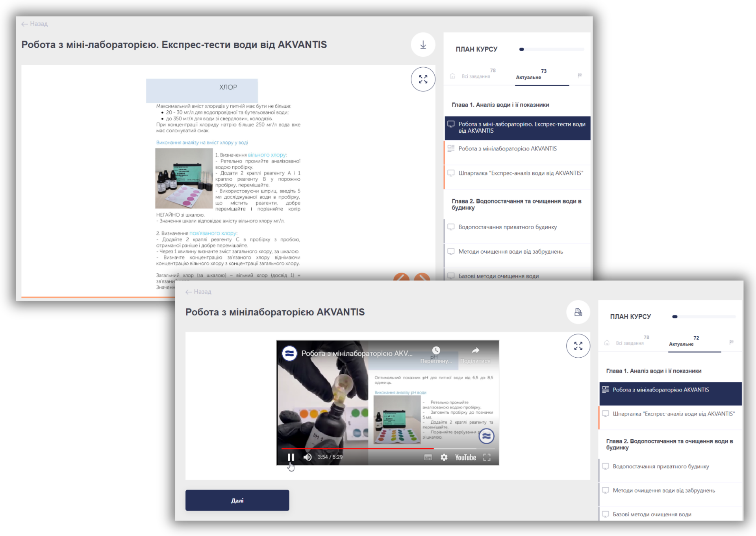
Task: Click the chlorine test kit photo in the back window
Action: 184,178
